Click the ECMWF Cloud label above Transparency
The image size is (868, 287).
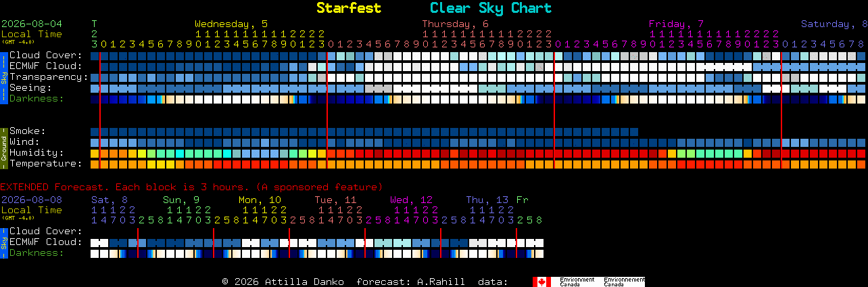(x=46, y=66)
